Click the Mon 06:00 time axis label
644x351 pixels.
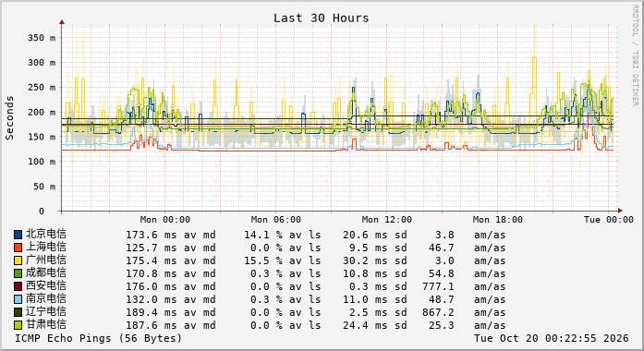[276, 220]
